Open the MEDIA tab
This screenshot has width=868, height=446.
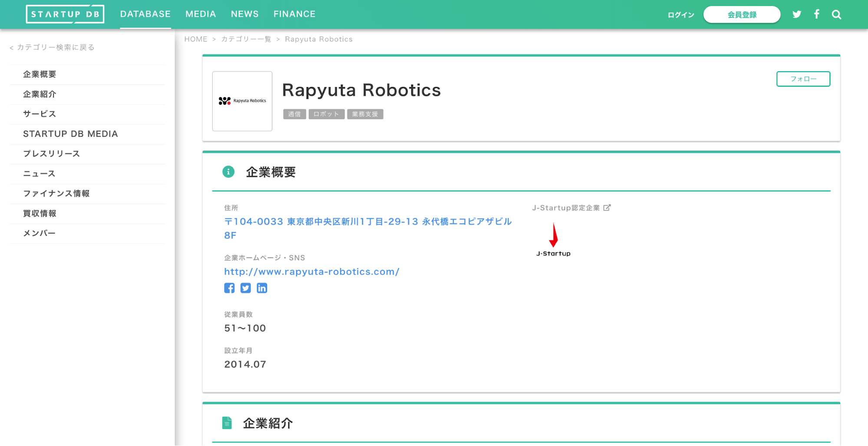coord(201,14)
